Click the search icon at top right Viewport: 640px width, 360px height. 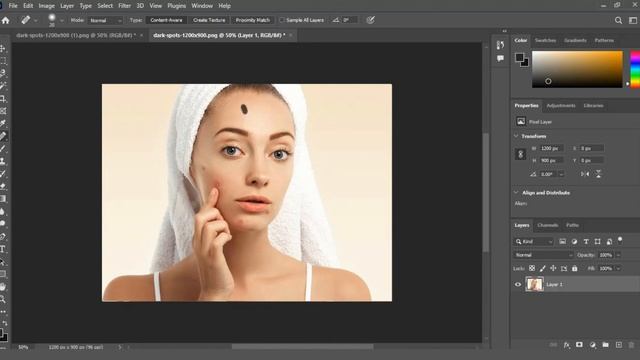click(618, 20)
